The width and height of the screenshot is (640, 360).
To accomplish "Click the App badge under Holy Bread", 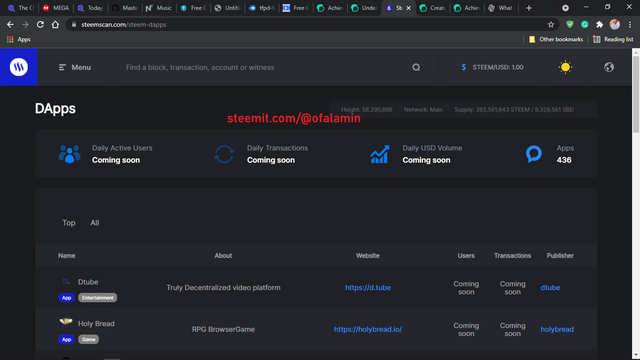I will [66, 340].
